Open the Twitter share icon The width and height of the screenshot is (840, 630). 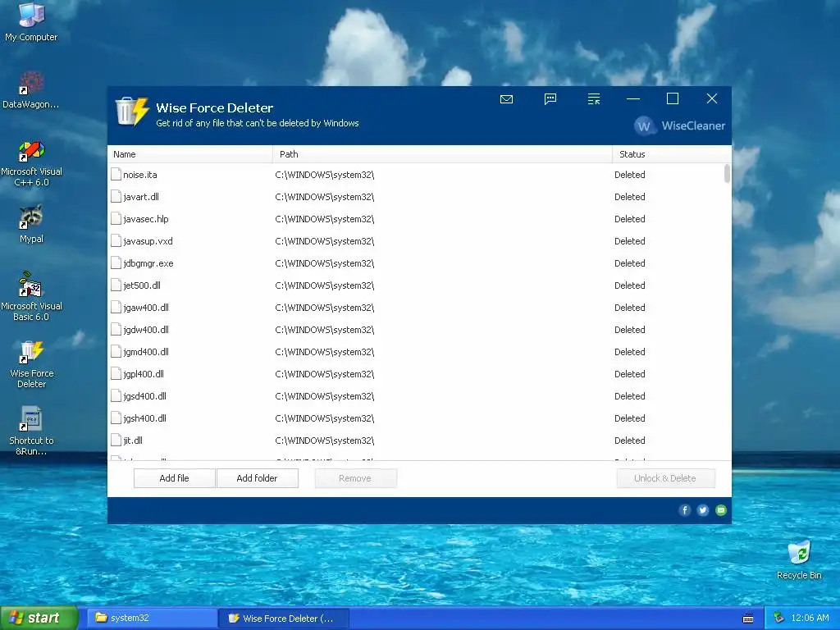point(703,510)
